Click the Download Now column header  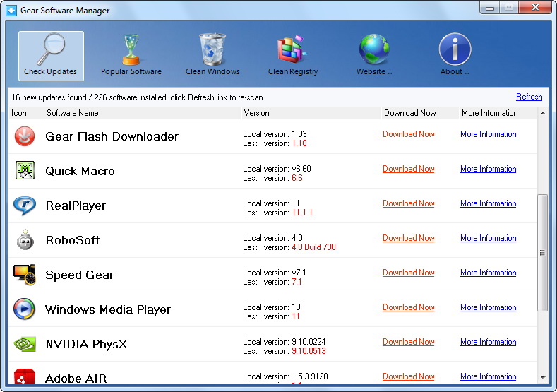[x=420, y=113]
